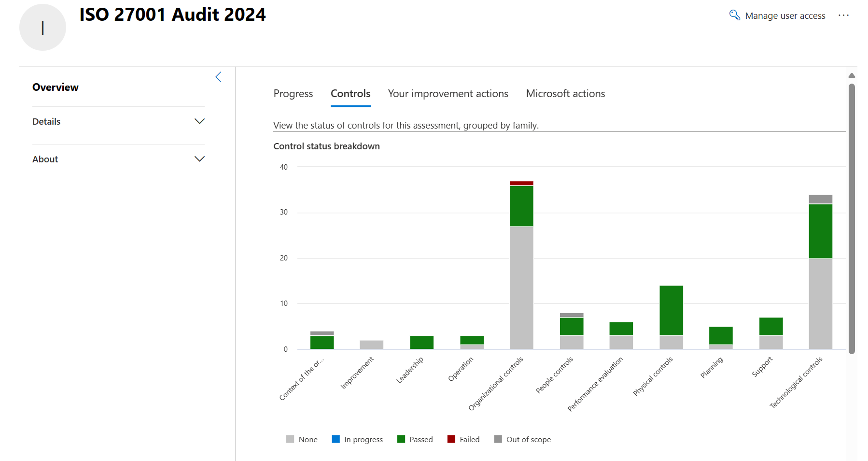Screen dimensions: 868x461
Task: Click the Out of scope segment of People controls
Action: tap(572, 315)
